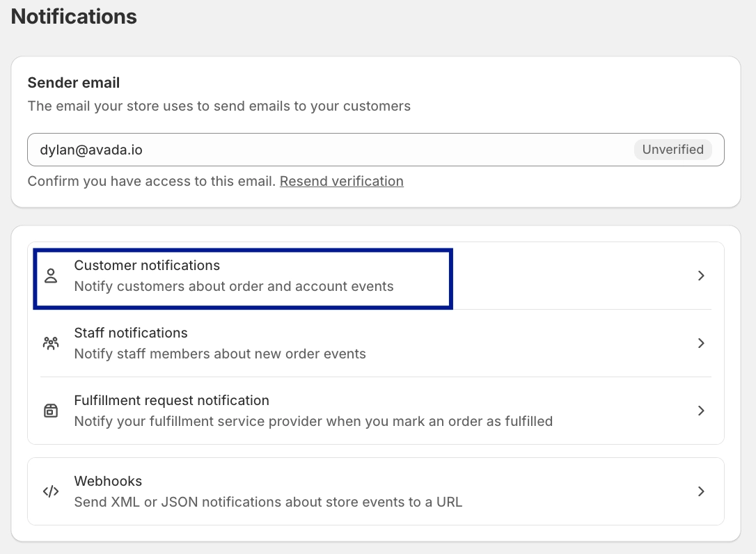Select the Staff notifications title
The width and height of the screenshot is (756, 554).
click(x=131, y=333)
